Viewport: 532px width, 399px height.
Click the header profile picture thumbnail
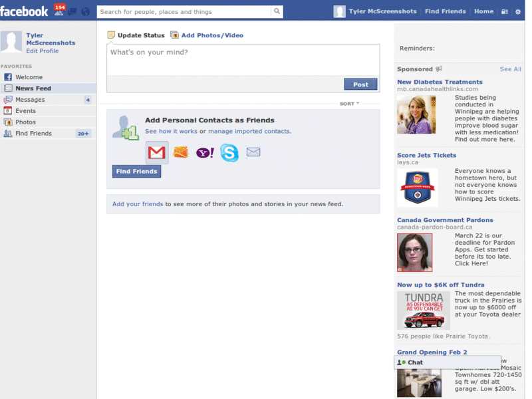click(x=339, y=11)
